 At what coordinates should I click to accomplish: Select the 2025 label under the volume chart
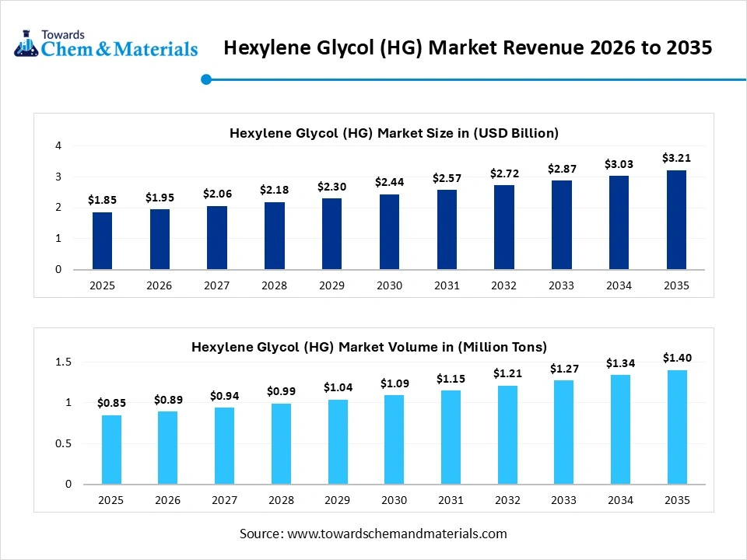click(110, 500)
